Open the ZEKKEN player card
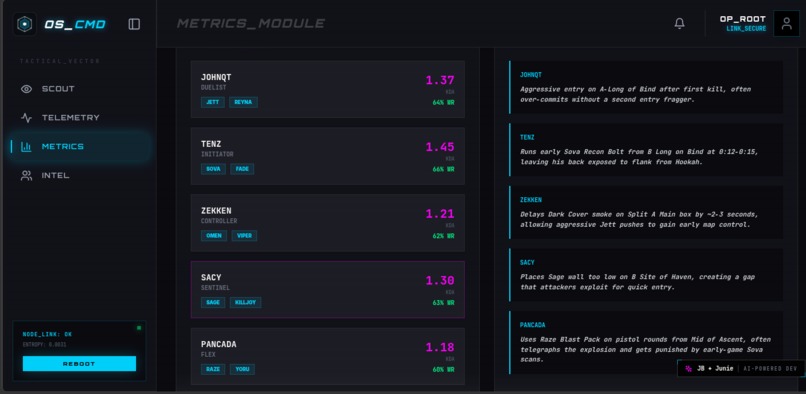Screen dimensions: 806x394 (327, 223)
